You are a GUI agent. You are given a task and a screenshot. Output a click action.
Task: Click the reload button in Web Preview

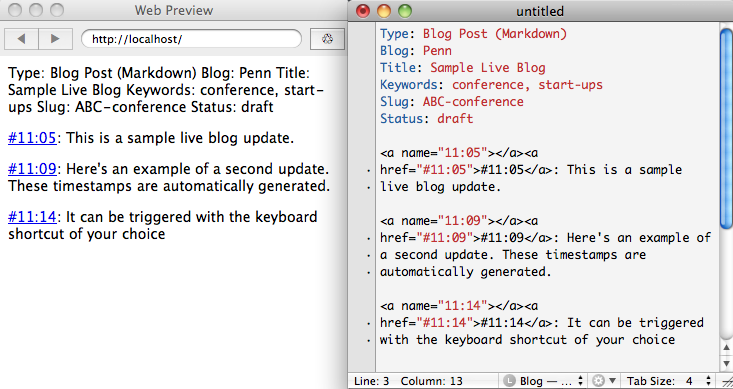pyautogui.click(x=327, y=39)
